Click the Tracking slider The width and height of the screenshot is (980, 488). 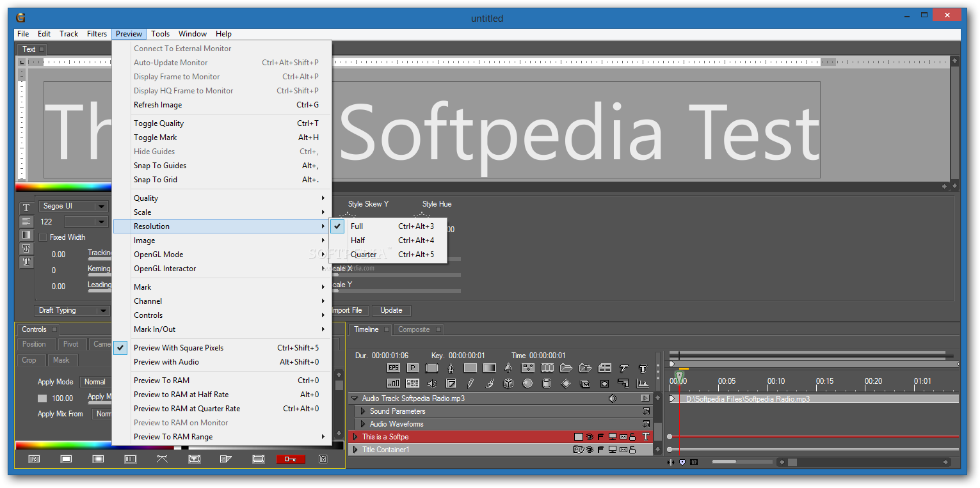(99, 258)
